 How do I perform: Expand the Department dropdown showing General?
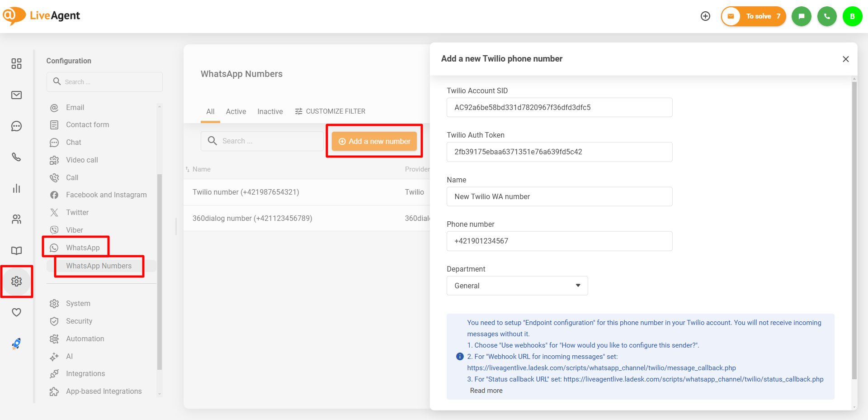point(517,286)
